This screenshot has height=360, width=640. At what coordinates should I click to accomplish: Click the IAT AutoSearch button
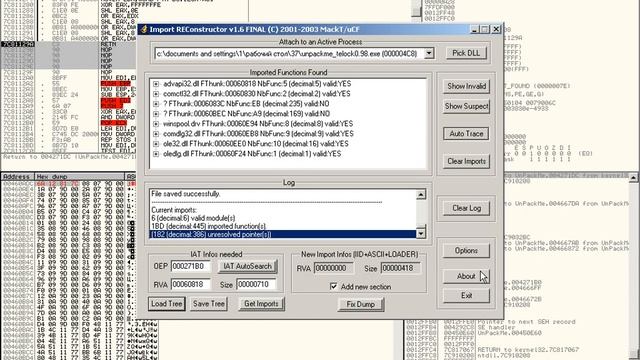247,267
